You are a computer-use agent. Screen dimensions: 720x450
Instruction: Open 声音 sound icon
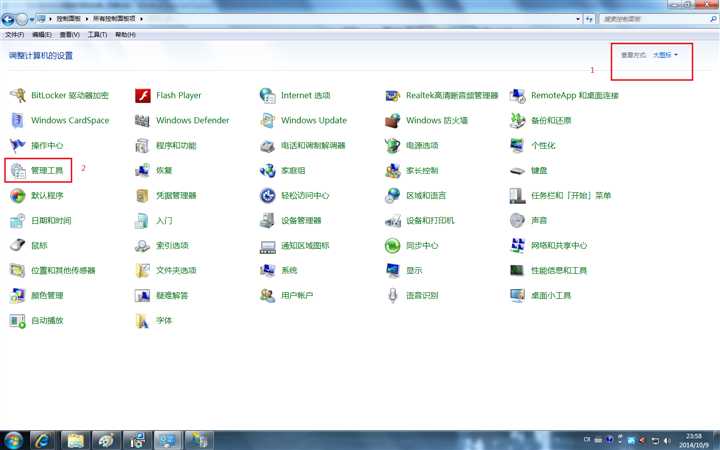518,220
